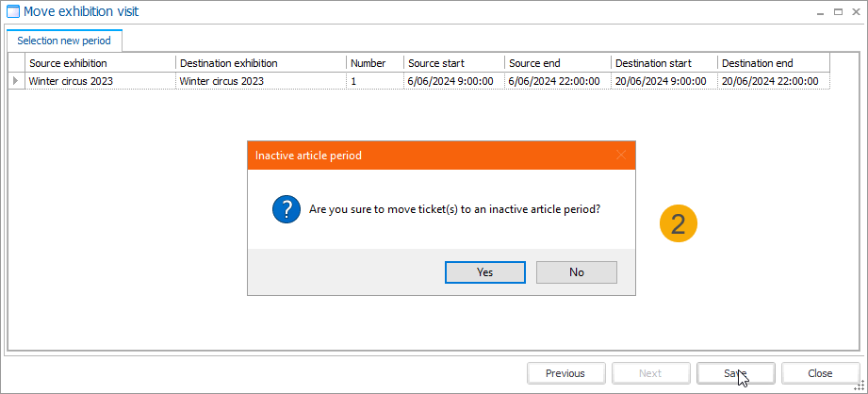Click the Destination end column header
Viewport: 868px width, 394px height.
(772, 63)
